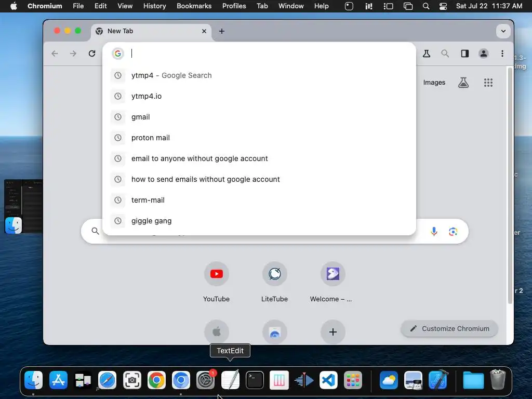Open Control Center in the menu bar

443,6
